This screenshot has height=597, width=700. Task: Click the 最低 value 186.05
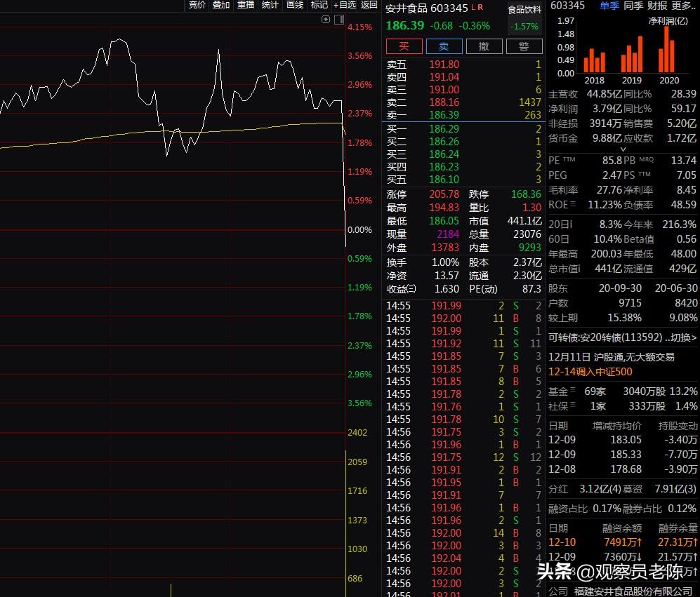click(x=444, y=221)
